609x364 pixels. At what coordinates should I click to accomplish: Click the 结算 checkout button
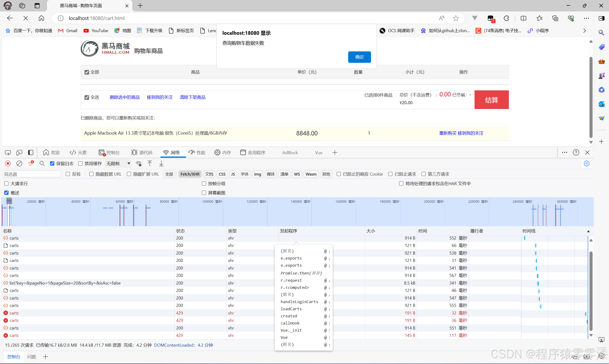coord(491,100)
